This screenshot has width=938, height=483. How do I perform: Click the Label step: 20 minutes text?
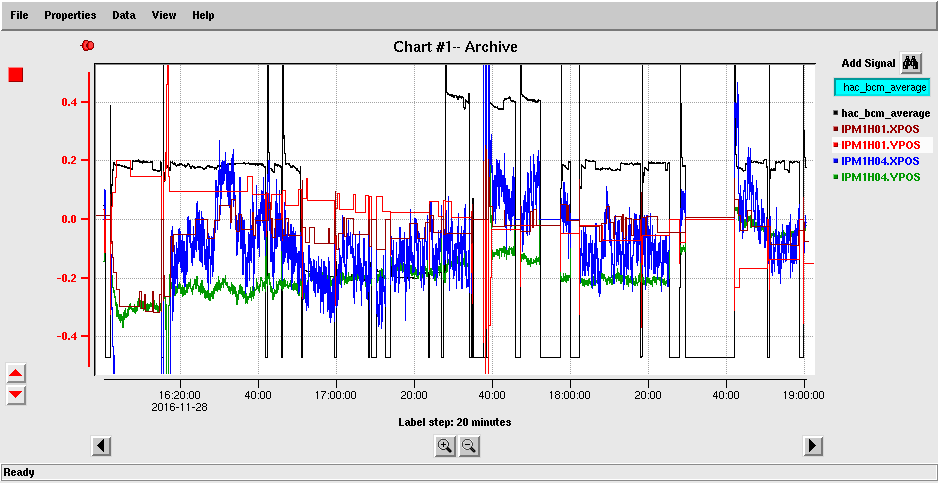point(455,422)
